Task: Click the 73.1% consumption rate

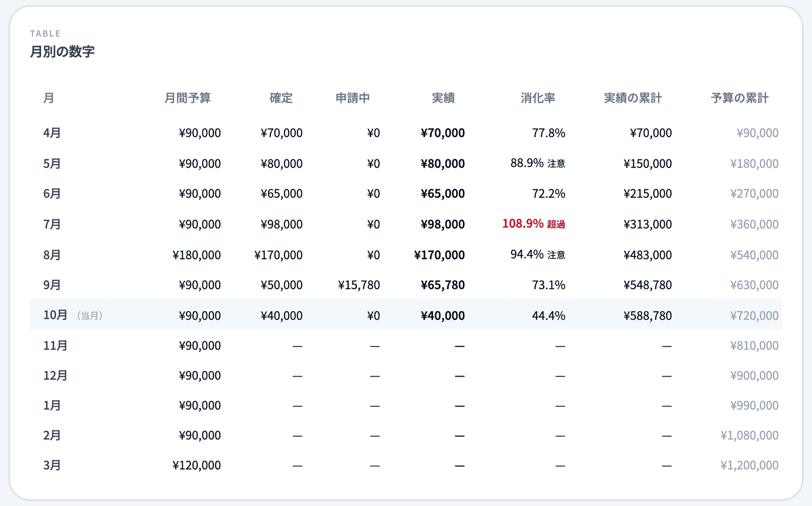Action: (x=549, y=285)
